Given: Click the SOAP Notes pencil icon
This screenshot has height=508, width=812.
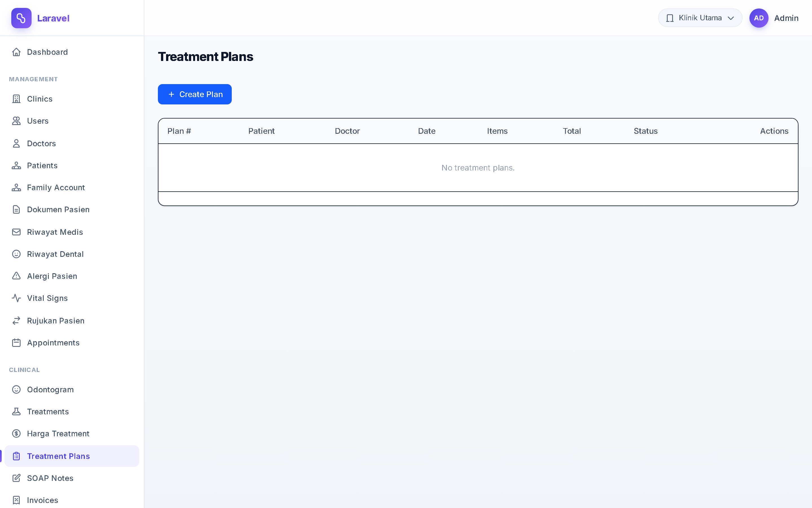Looking at the screenshot, I should [16, 478].
